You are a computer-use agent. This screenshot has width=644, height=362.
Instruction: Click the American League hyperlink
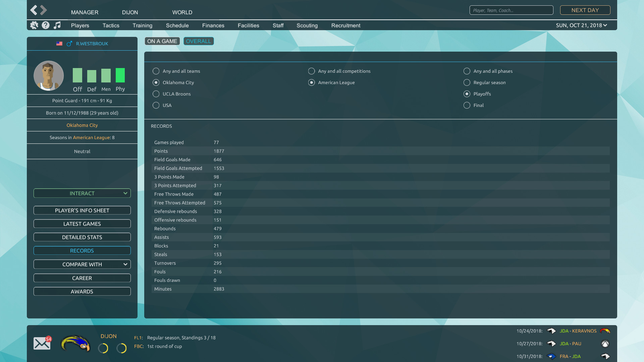[x=91, y=137]
